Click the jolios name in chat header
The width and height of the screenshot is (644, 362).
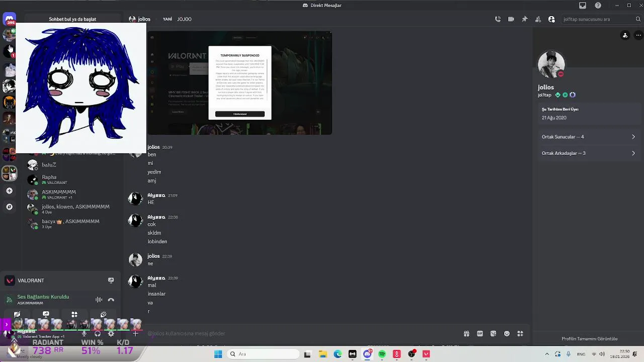(x=144, y=19)
